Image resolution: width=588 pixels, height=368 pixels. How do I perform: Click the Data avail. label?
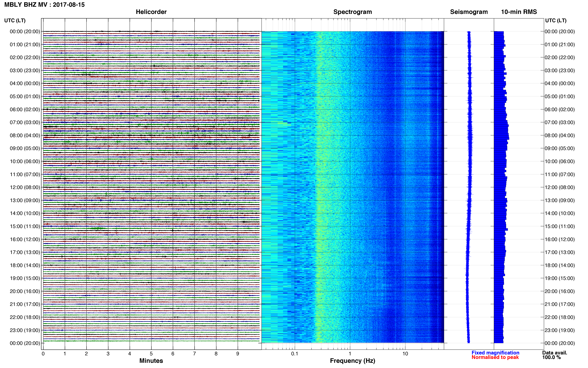pyautogui.click(x=555, y=353)
